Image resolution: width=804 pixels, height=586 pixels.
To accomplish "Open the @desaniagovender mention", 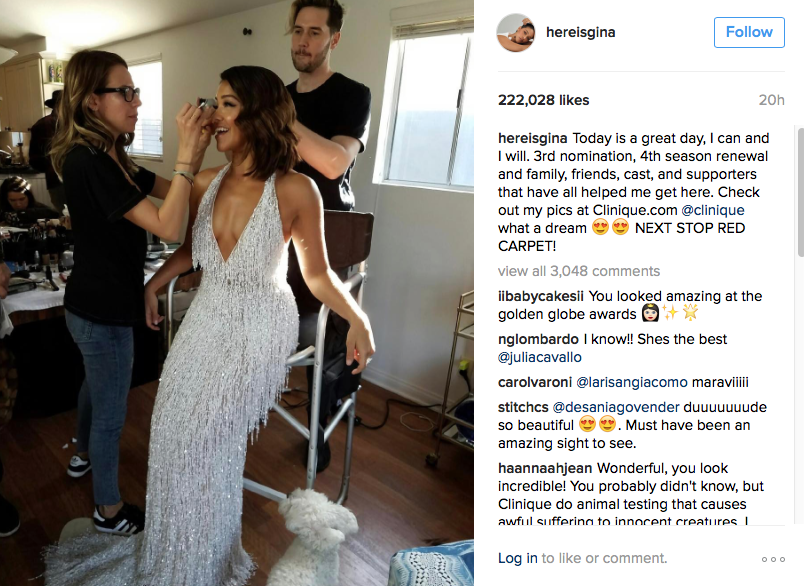I will [x=616, y=408].
